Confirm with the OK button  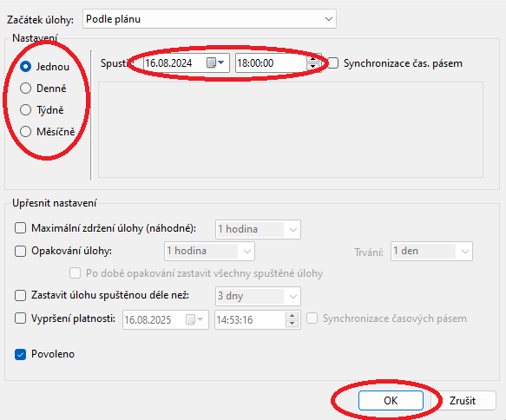[391, 400]
